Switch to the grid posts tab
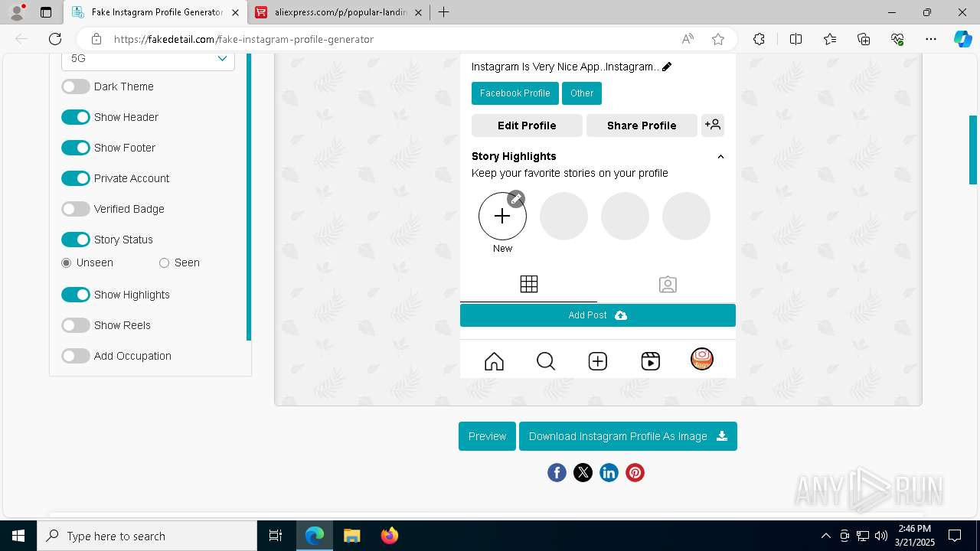Viewport: 980px width, 551px height. (528, 285)
